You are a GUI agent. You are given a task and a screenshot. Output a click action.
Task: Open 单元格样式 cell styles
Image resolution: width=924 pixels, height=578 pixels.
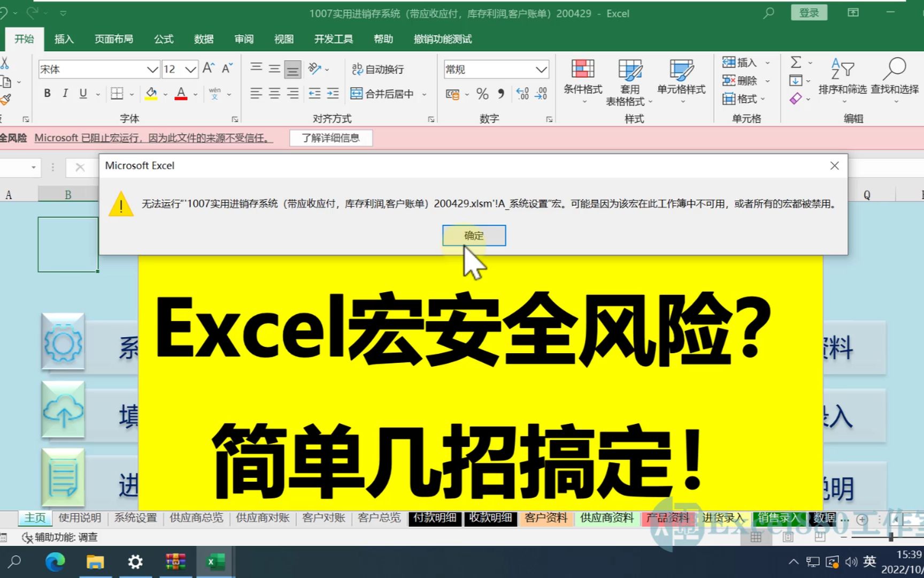(x=681, y=81)
